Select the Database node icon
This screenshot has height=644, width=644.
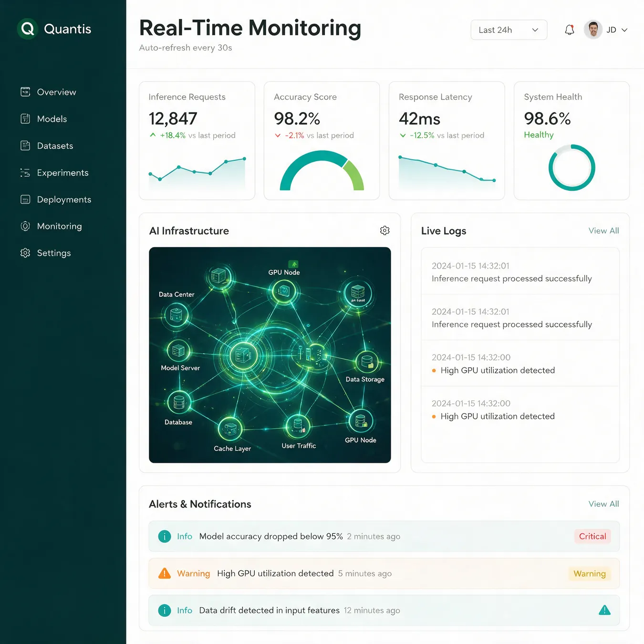179,402
